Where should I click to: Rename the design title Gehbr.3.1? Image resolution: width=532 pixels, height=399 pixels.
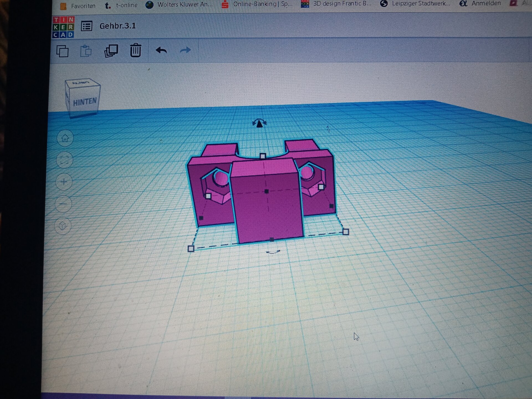(x=117, y=26)
